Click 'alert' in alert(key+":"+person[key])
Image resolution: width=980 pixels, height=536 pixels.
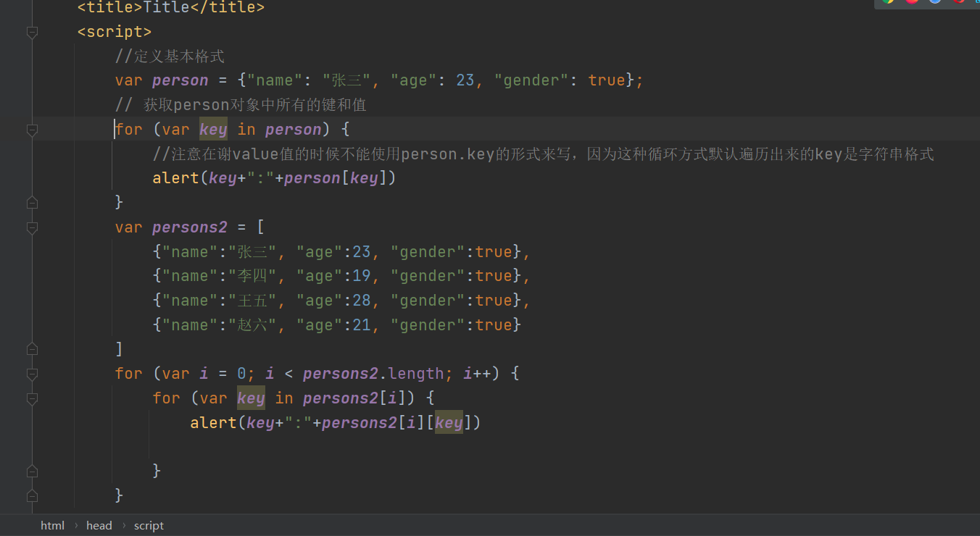[x=175, y=178]
